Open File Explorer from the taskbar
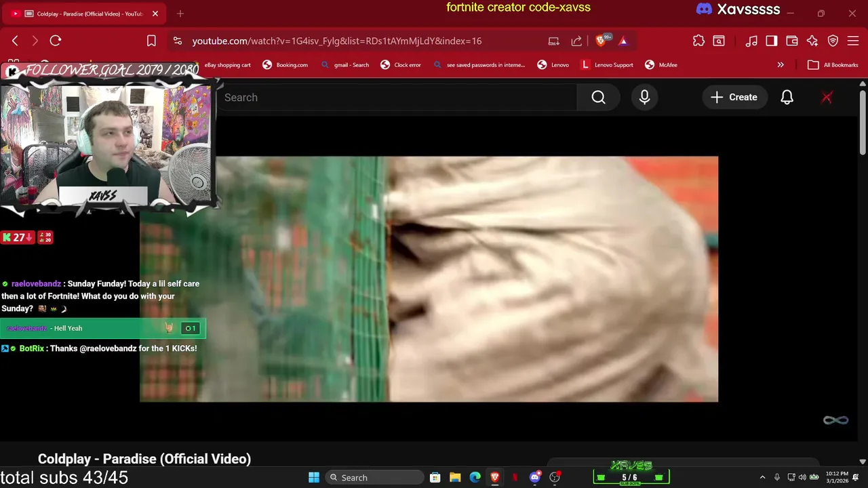 (455, 477)
